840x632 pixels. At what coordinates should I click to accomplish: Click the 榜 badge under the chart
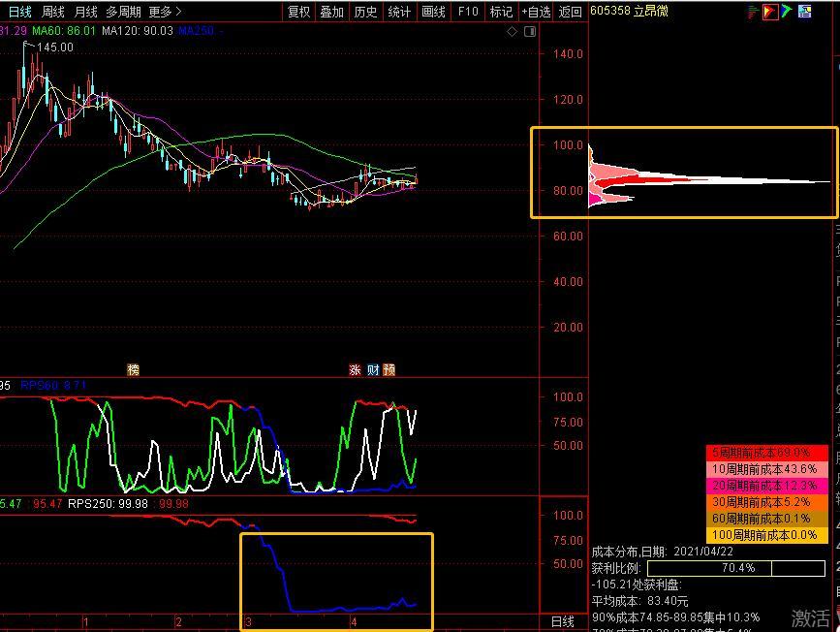[134, 369]
